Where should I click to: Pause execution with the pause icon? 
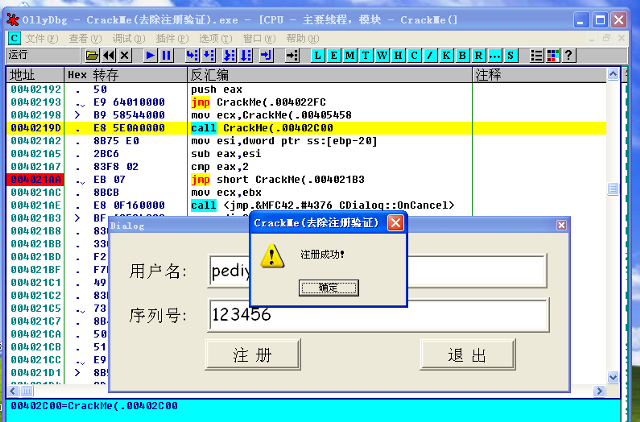click(167, 55)
